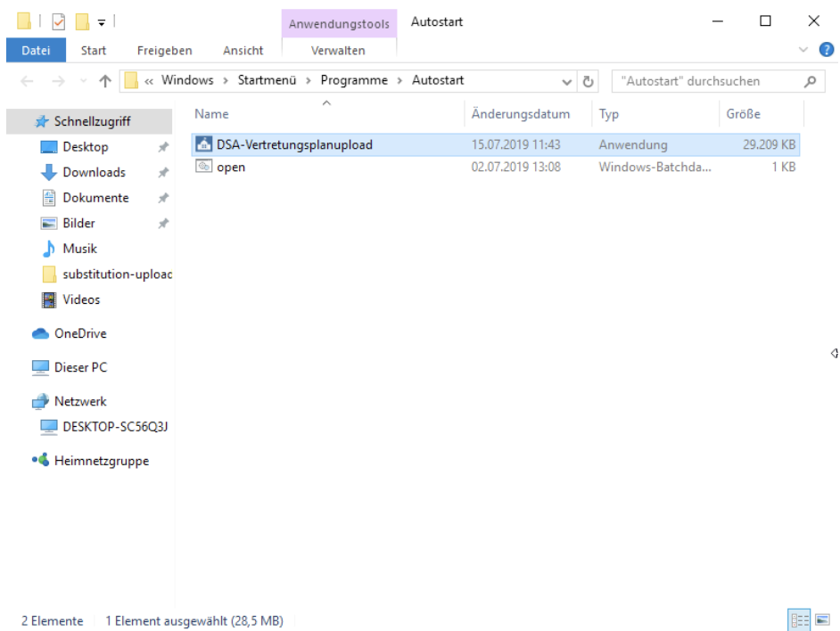The image size is (840, 631).
Task: Click the Programme breadcrumb in address bar
Action: (354, 80)
